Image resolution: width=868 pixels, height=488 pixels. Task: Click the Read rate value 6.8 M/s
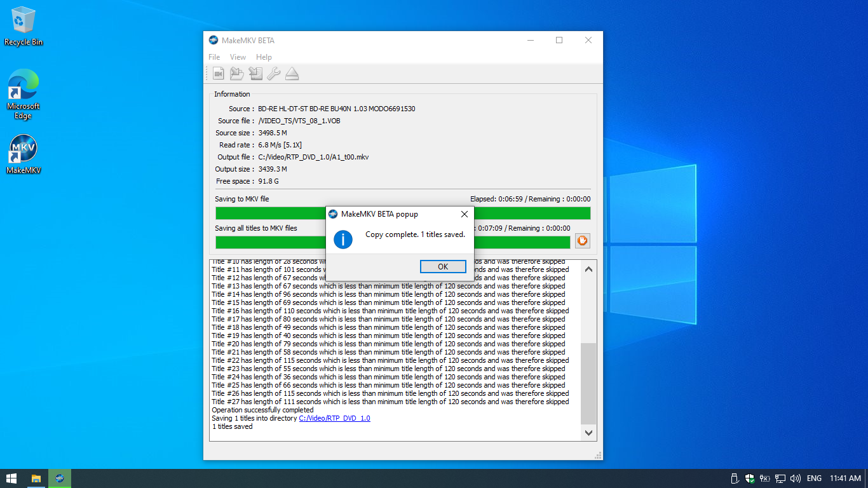pos(280,145)
